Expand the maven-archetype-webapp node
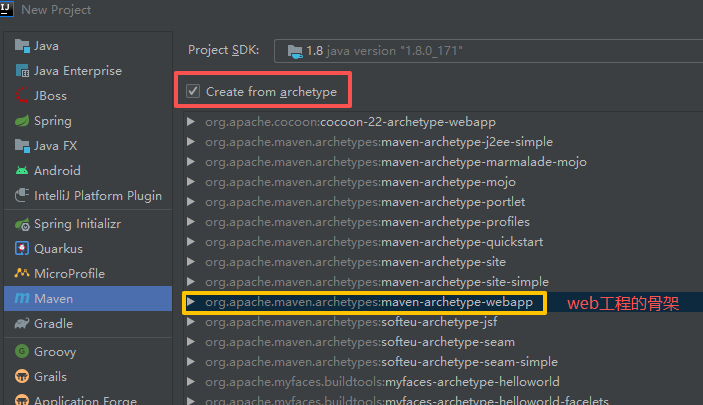Viewport: 703px width, 405px height. point(191,302)
